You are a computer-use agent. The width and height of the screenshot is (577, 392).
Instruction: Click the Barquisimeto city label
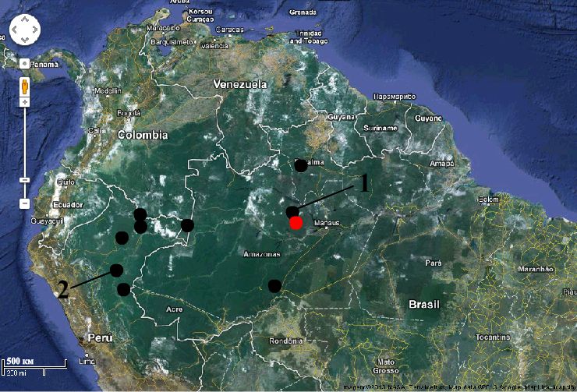(x=172, y=42)
